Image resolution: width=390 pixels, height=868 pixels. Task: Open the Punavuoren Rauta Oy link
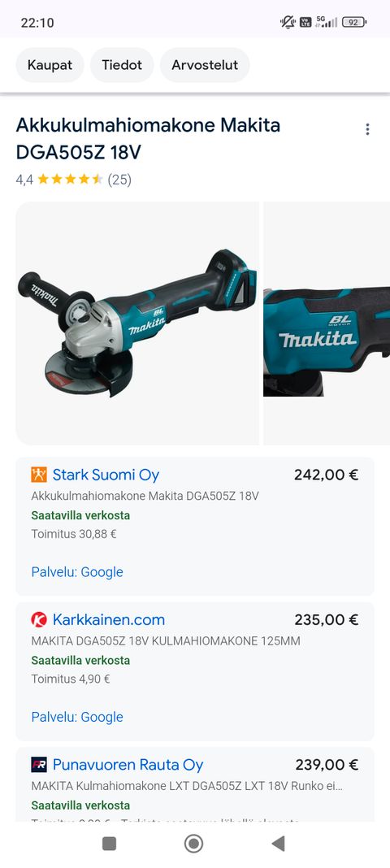(x=128, y=765)
